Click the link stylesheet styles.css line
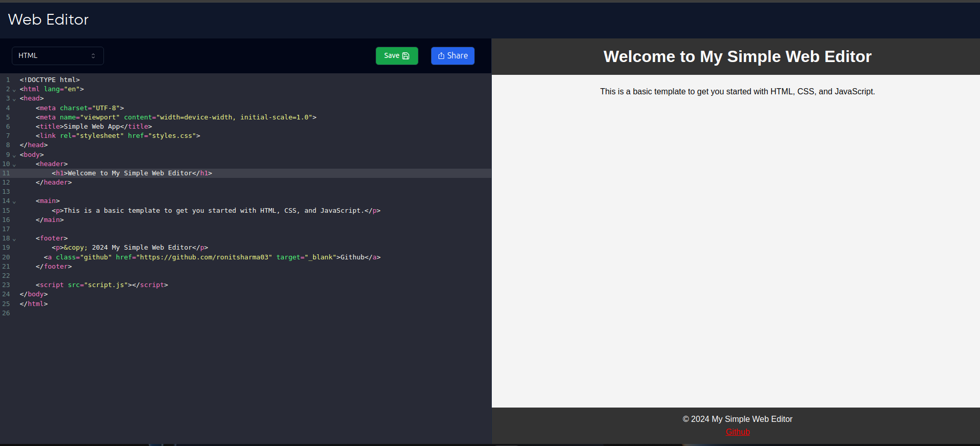This screenshot has width=980, height=446. tap(118, 136)
